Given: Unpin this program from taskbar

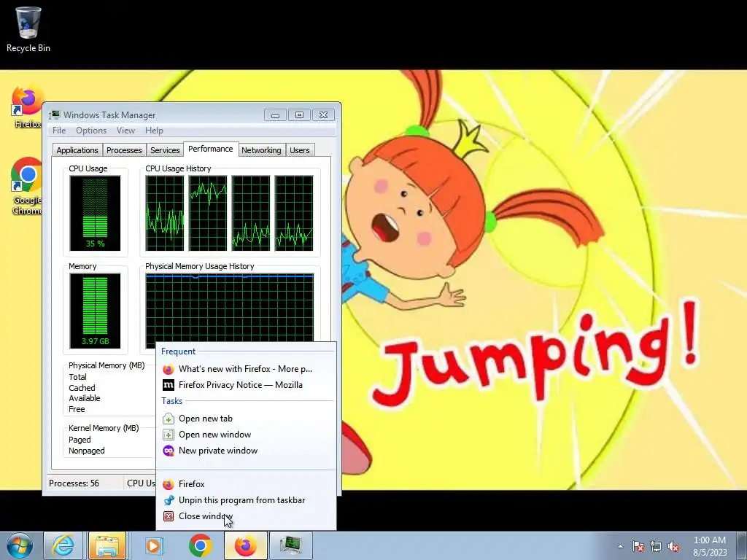Looking at the screenshot, I should point(246,500).
